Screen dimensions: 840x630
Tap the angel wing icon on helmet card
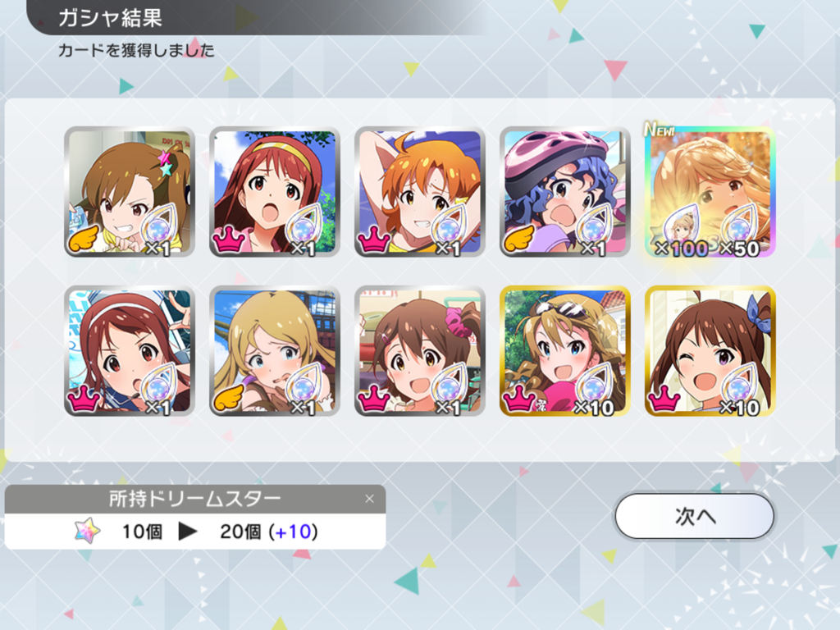[518, 239]
